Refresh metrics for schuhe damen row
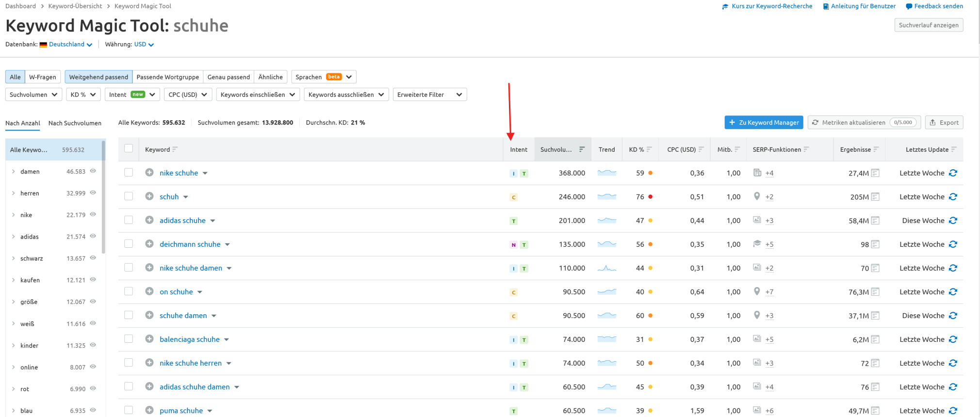 953,316
